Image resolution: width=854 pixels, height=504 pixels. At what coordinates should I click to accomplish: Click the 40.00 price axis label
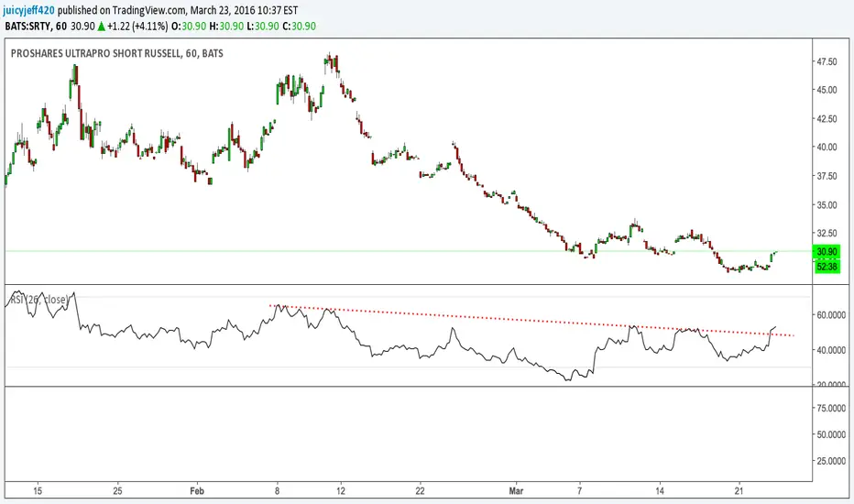(x=827, y=148)
